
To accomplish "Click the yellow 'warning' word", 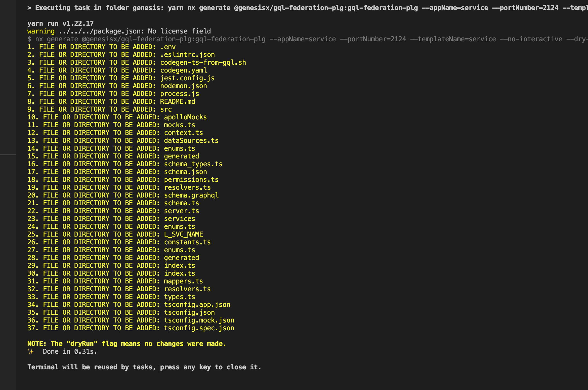I will [41, 31].
